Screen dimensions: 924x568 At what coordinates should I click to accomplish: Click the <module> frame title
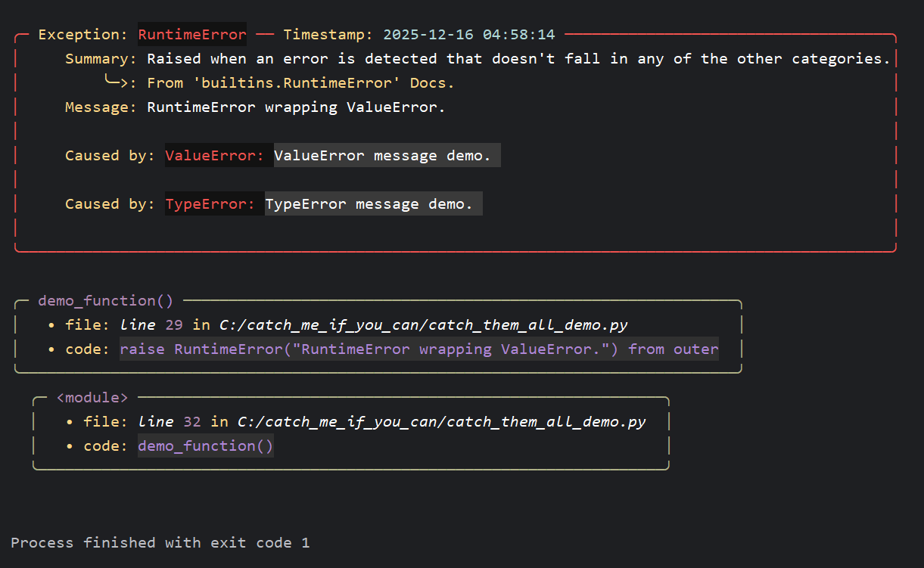(x=92, y=398)
